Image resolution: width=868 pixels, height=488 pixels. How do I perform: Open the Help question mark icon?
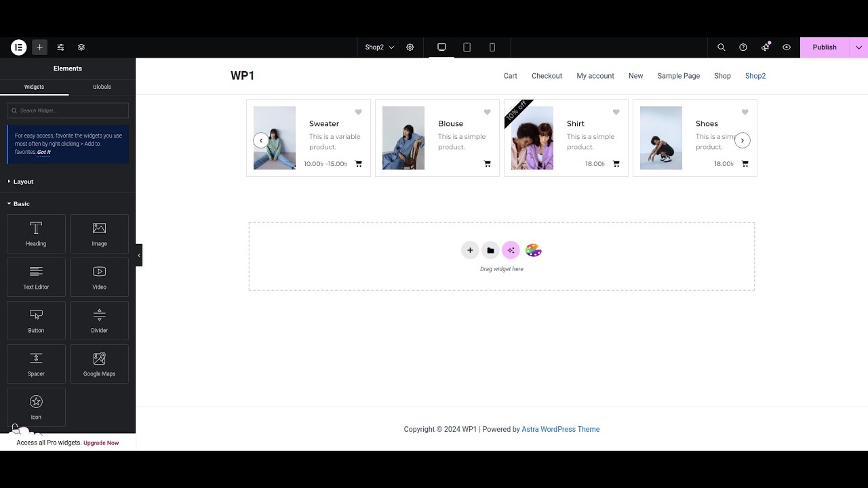743,47
